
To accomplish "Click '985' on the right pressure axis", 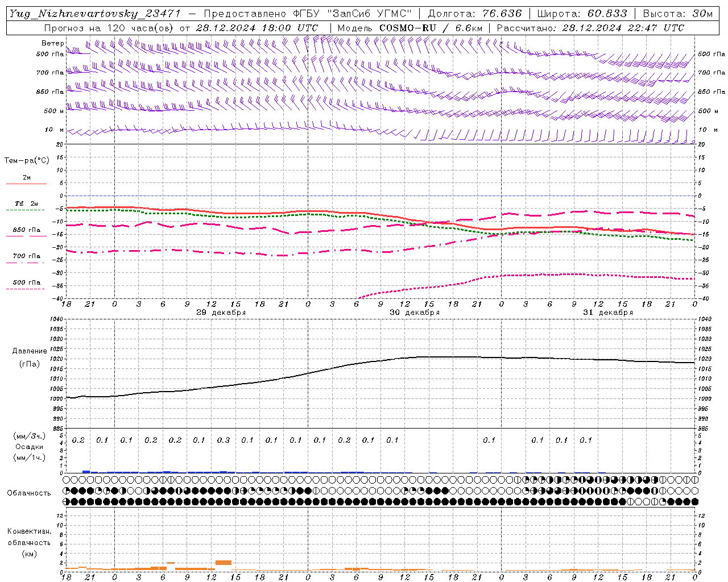I will coord(704,429).
